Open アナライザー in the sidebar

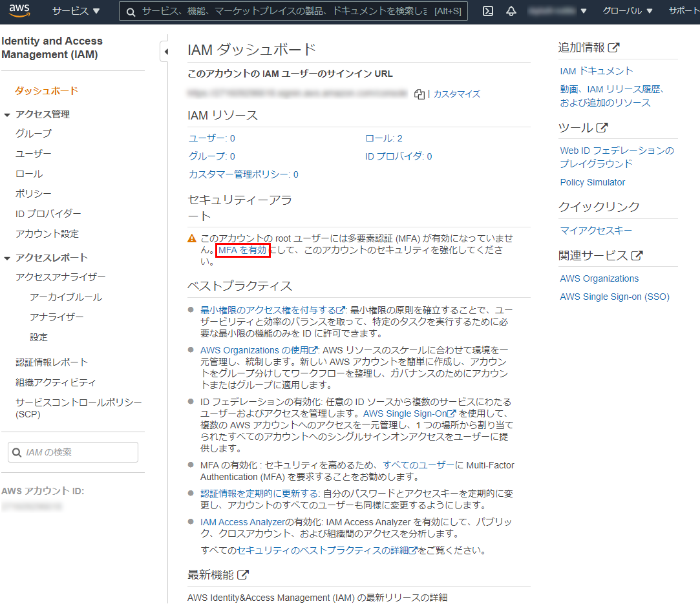[x=57, y=317]
